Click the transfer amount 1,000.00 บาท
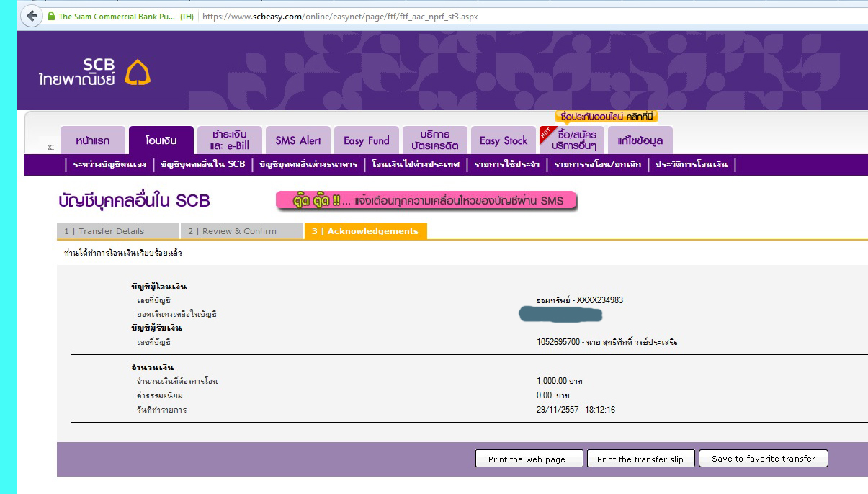868x494 pixels. [560, 381]
